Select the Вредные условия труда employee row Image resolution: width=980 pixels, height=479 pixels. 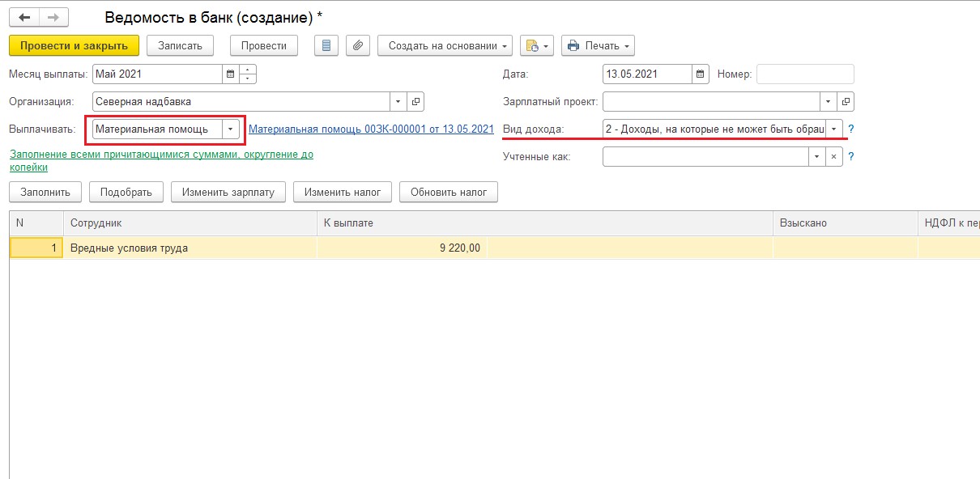(x=130, y=248)
